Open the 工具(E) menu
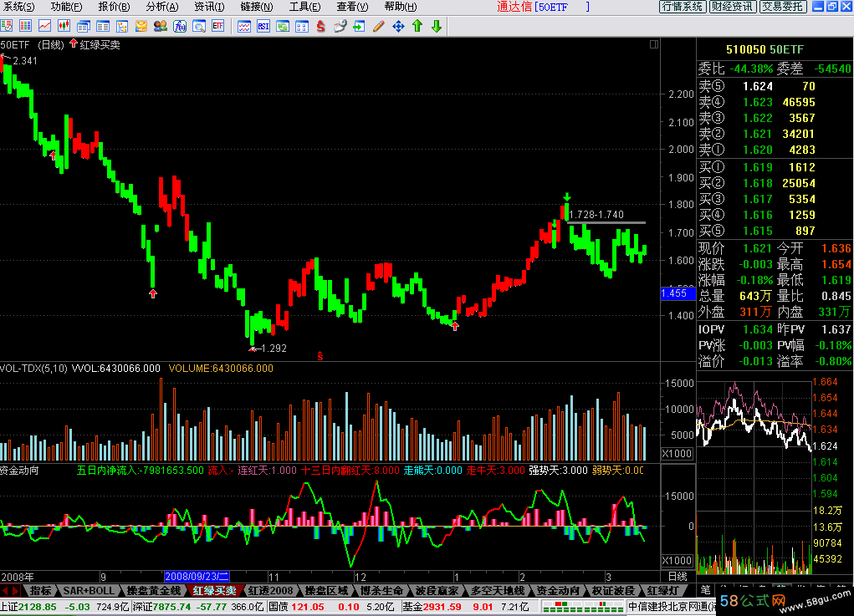Screen dimensions: 854x616 304,7
